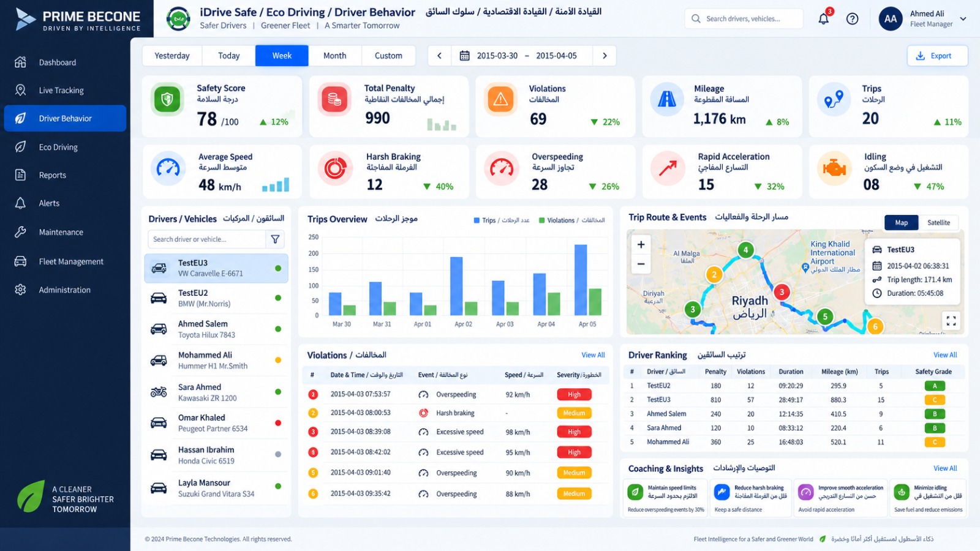Click the filter icon in driver search
This screenshot has height=551, width=980.
[x=276, y=239]
